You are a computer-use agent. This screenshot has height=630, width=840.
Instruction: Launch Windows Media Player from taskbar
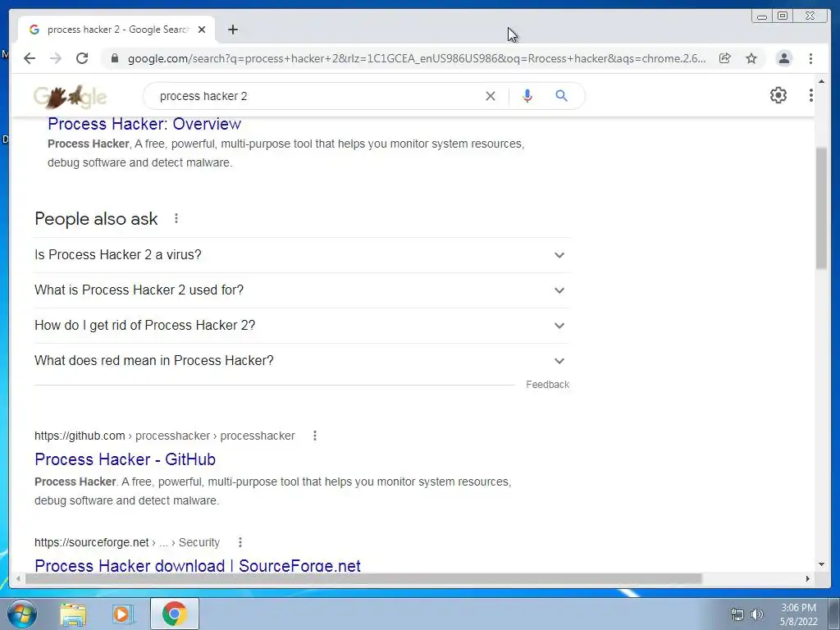(123, 614)
